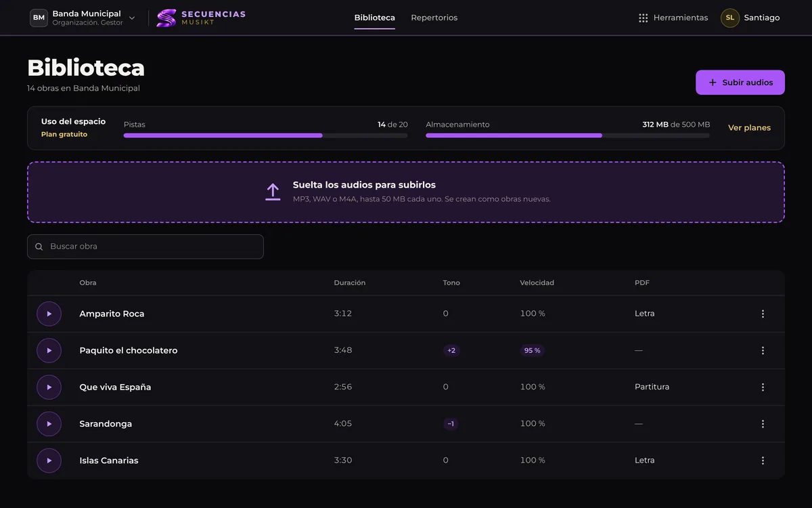
Task: Open the Letra PDF for Islas Canarias
Action: tap(644, 460)
